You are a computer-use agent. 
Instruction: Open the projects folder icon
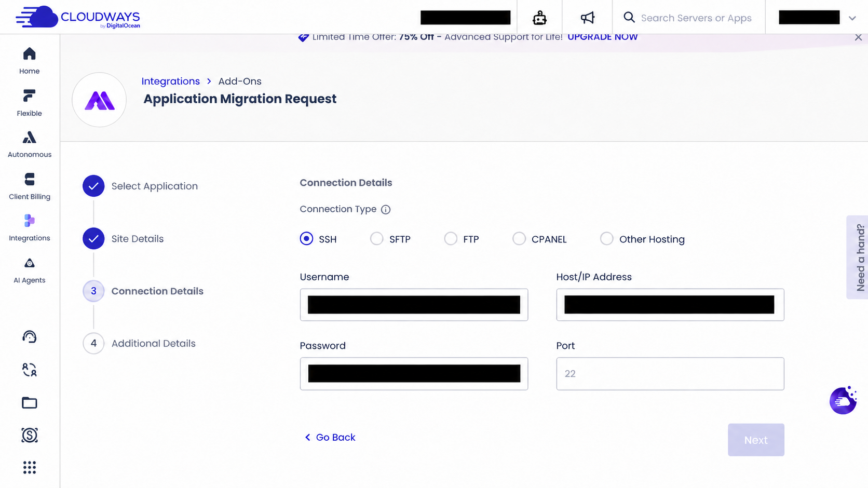pyautogui.click(x=30, y=402)
